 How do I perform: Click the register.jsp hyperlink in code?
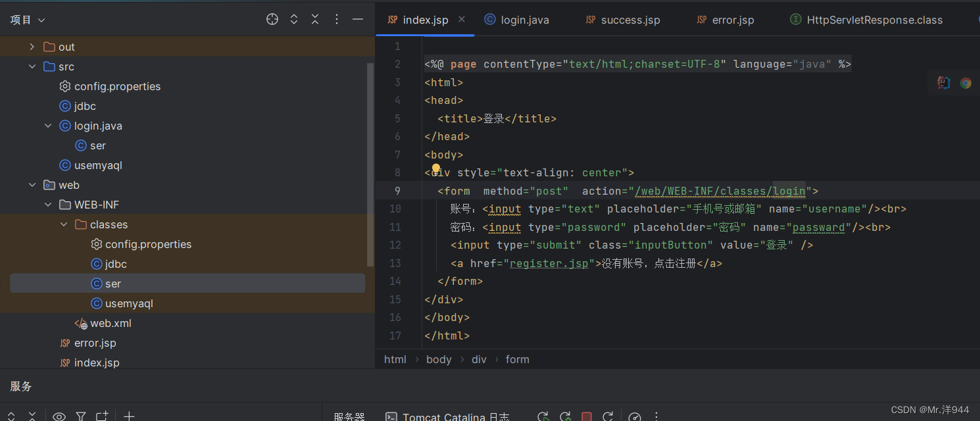(x=550, y=263)
